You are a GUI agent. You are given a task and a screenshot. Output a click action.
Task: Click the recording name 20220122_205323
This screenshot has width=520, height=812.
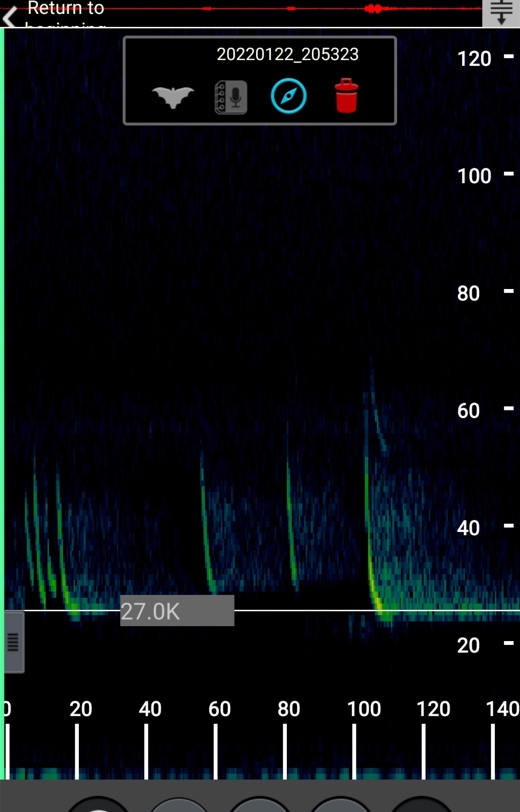pyautogui.click(x=287, y=54)
